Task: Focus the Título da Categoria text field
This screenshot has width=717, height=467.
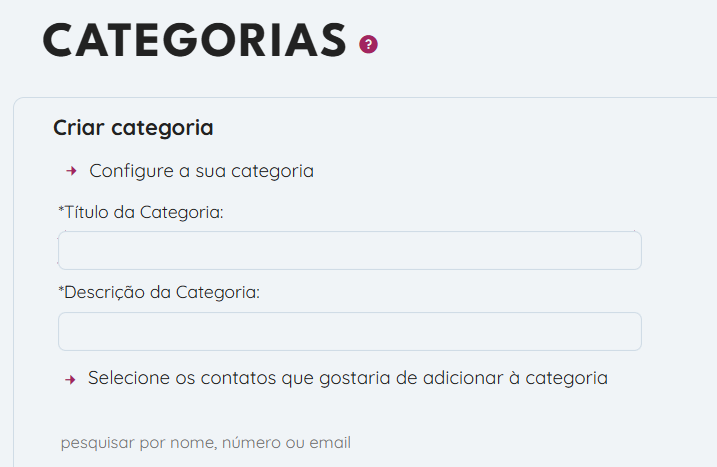Action: (349, 251)
